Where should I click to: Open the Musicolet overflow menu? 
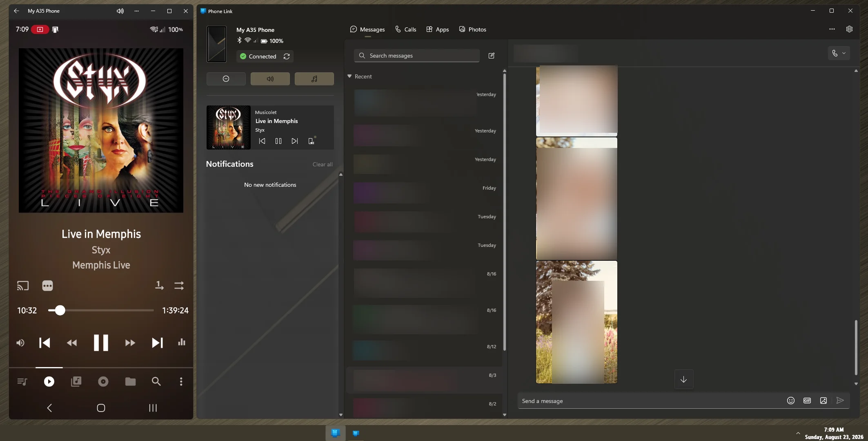point(181,381)
